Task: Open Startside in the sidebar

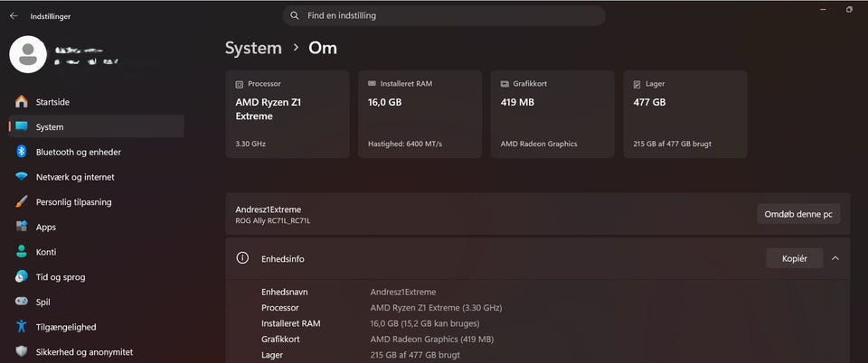Action: click(97, 102)
